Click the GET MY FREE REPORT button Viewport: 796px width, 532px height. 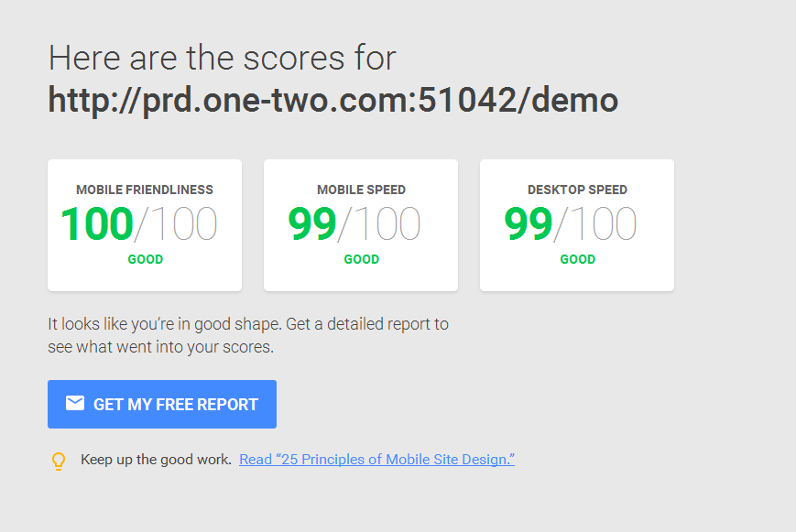[161, 404]
